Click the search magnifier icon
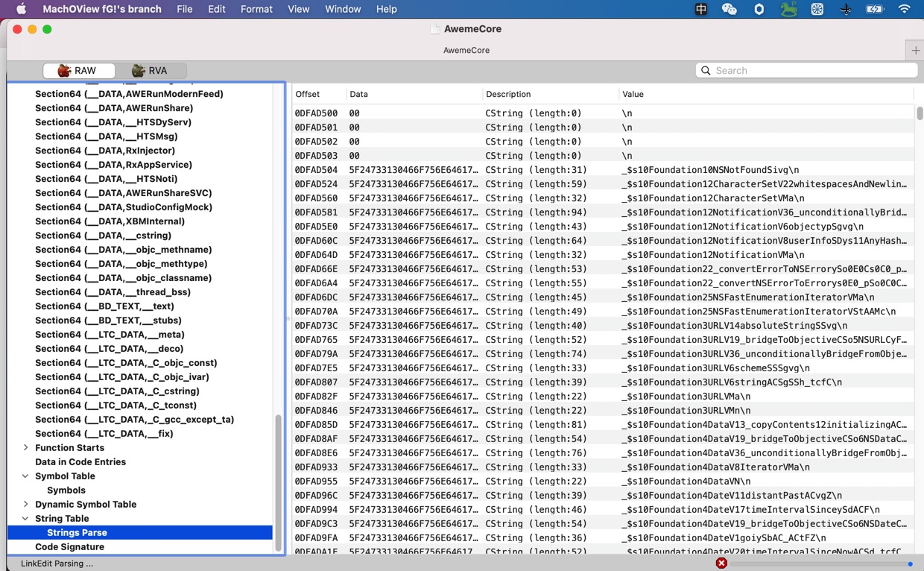This screenshot has width=924, height=571. (706, 70)
